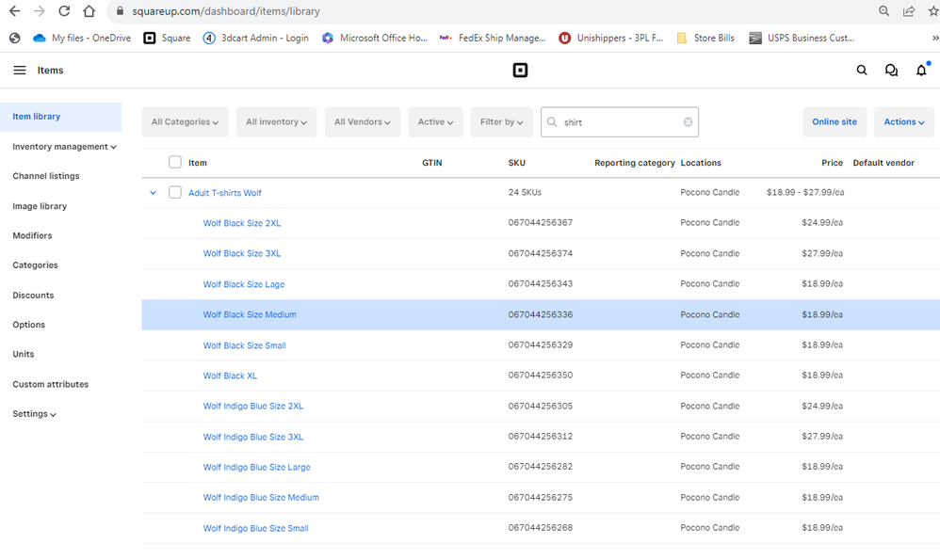Image resolution: width=940 pixels, height=560 pixels.
Task: Open the hamburger navigation menu
Action: point(20,71)
